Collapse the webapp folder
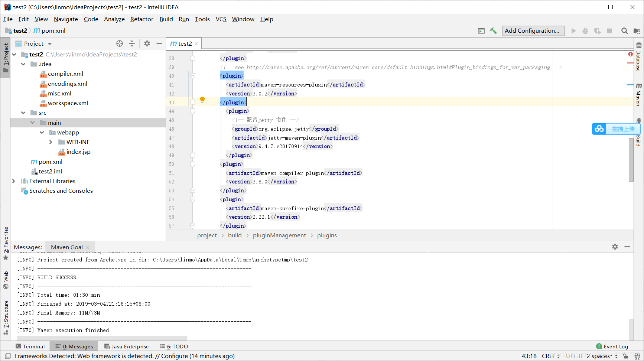The height and width of the screenshot is (361, 644). 42,133
